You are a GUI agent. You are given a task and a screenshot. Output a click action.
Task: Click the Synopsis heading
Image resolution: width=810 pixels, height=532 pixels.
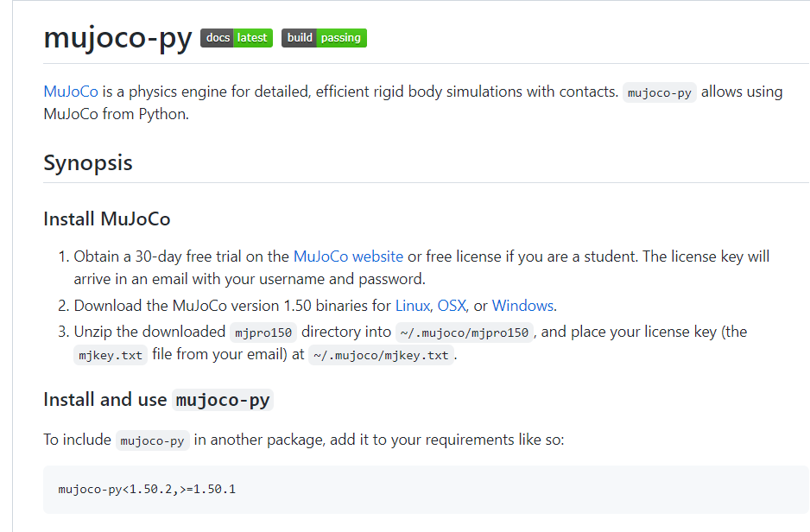coord(88,162)
